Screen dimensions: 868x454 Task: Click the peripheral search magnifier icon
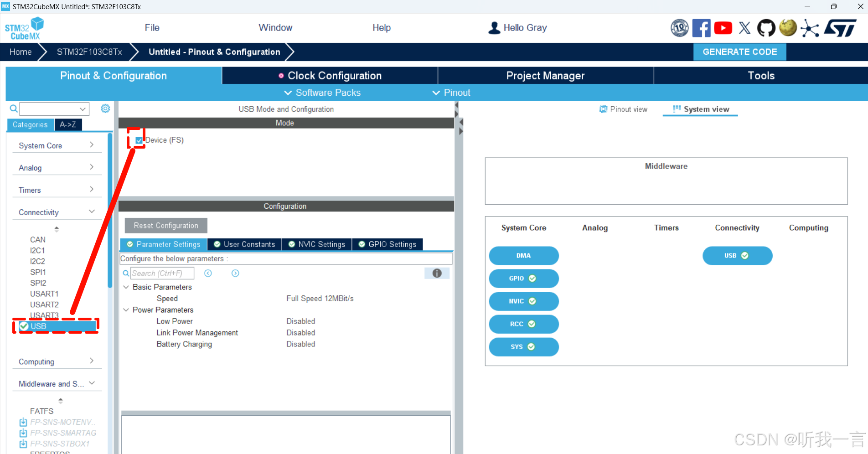(14, 108)
